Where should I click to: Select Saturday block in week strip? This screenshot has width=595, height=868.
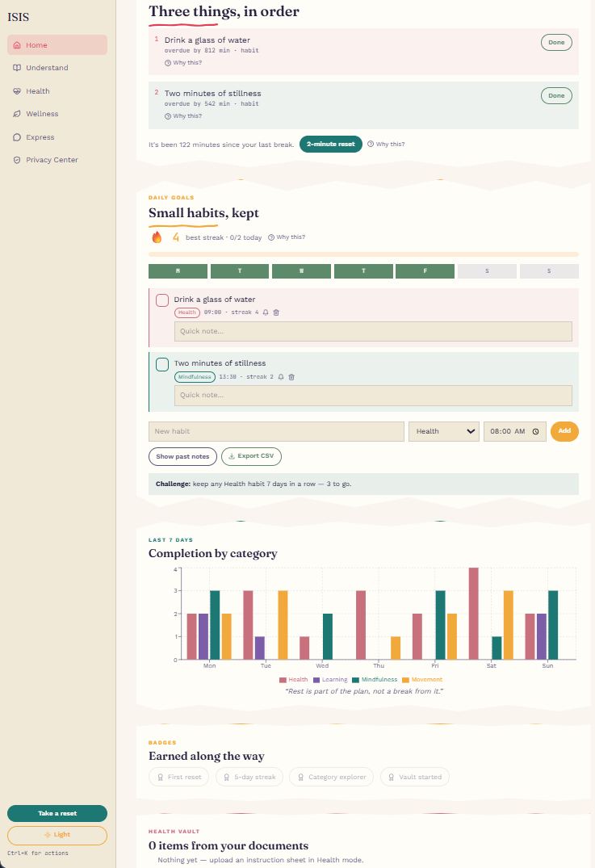coord(487,270)
